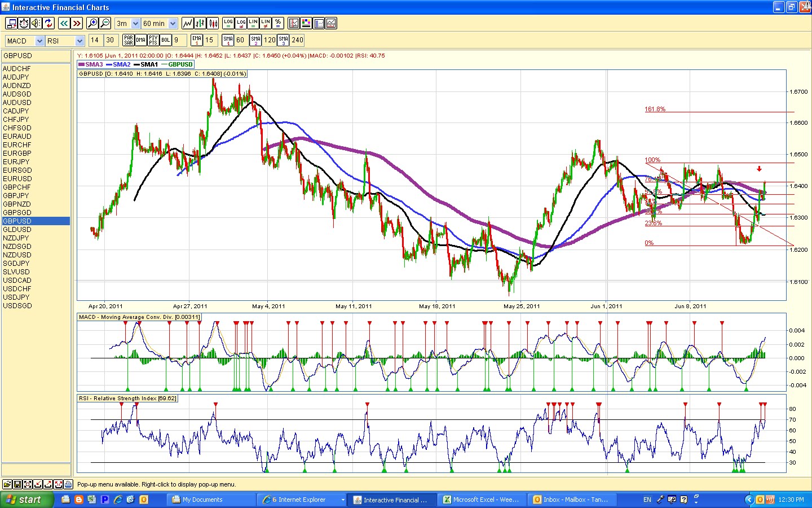Switch to line chart style
The height and width of the screenshot is (508, 812).
[188, 23]
